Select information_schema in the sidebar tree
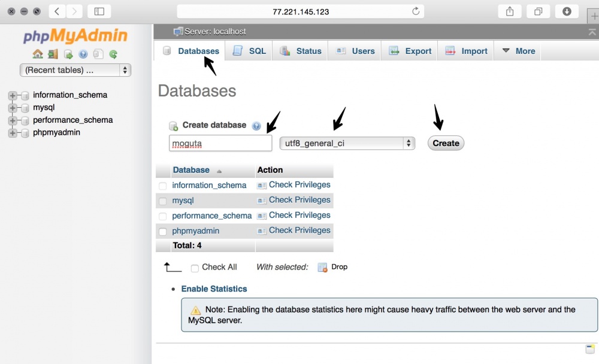Viewport: 599px width, 364px height. coord(70,95)
